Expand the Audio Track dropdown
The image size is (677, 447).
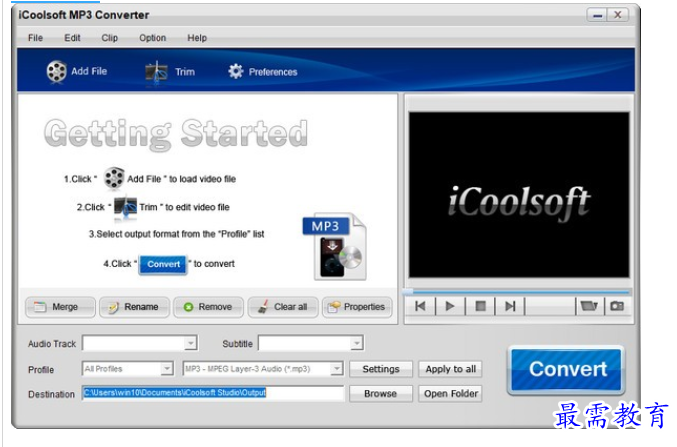point(190,343)
